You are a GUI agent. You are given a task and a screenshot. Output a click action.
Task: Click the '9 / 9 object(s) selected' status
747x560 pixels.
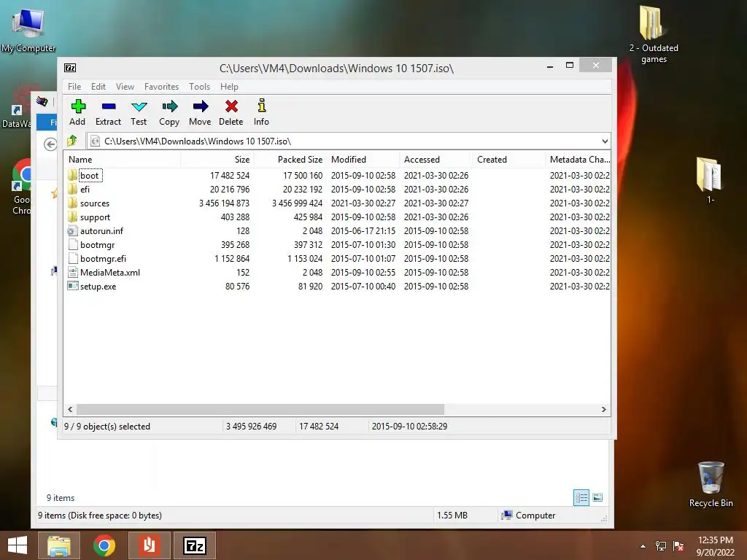click(x=107, y=426)
